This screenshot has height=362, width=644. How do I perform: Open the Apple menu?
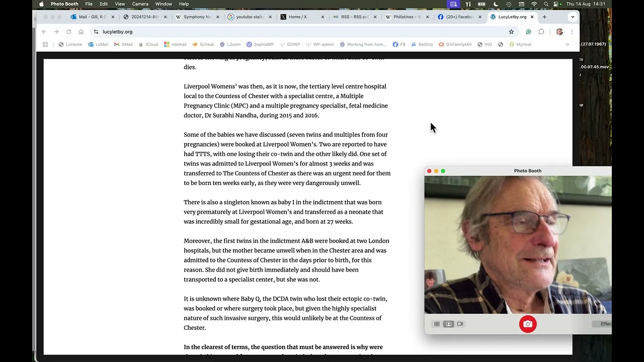[41, 4]
